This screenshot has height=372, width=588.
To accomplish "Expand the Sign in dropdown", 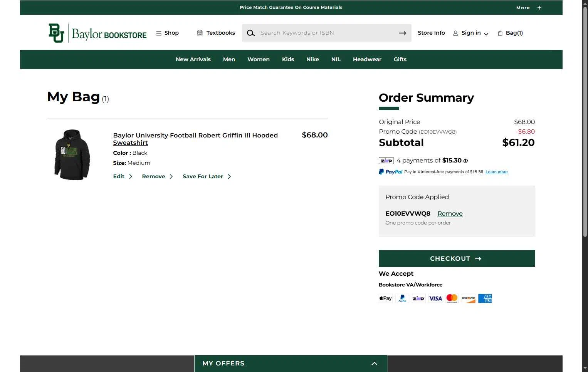I will pyautogui.click(x=470, y=33).
